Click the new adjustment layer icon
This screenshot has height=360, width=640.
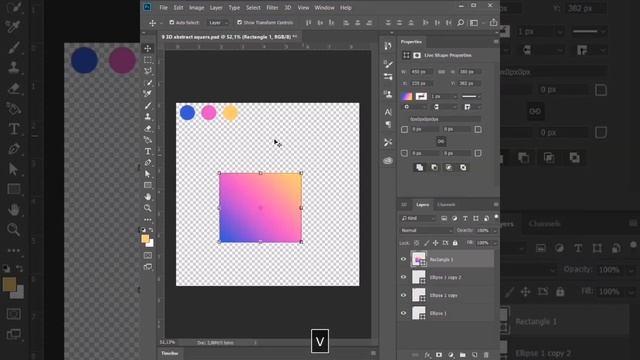[451, 355]
